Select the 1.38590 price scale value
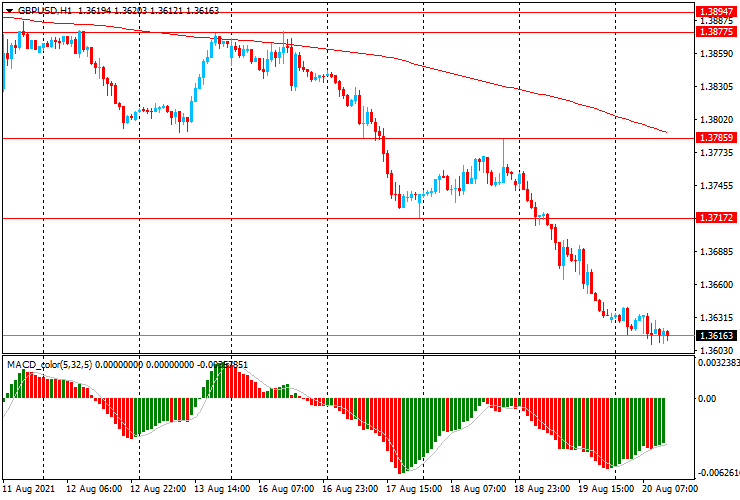This screenshot has height=500, width=740. point(717,54)
